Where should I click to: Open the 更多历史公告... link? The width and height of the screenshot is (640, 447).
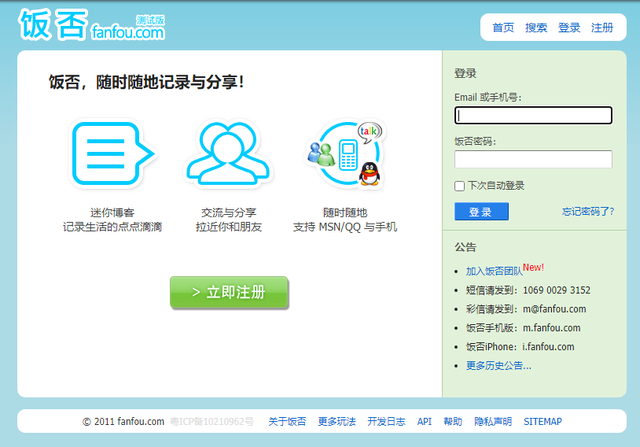pyautogui.click(x=498, y=366)
